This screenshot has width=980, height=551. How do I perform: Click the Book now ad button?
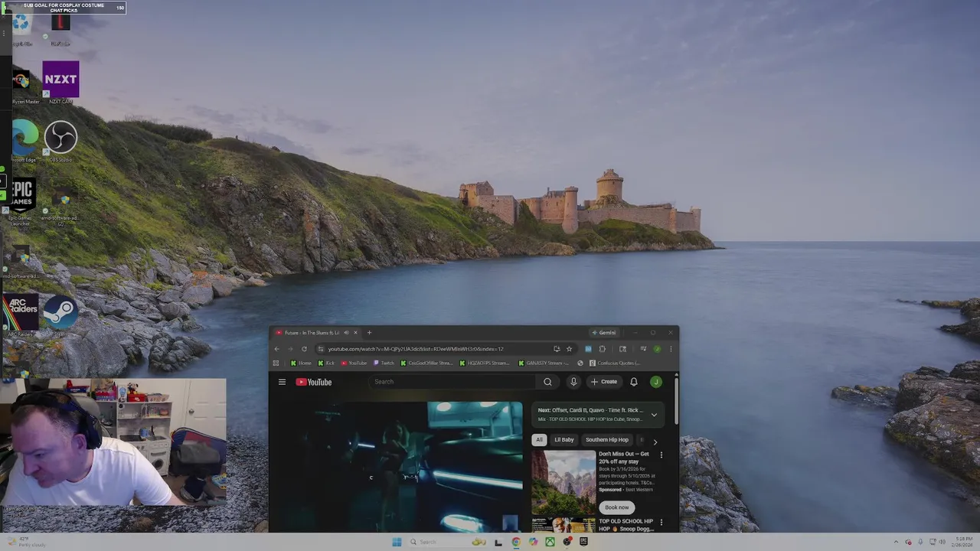(x=617, y=507)
